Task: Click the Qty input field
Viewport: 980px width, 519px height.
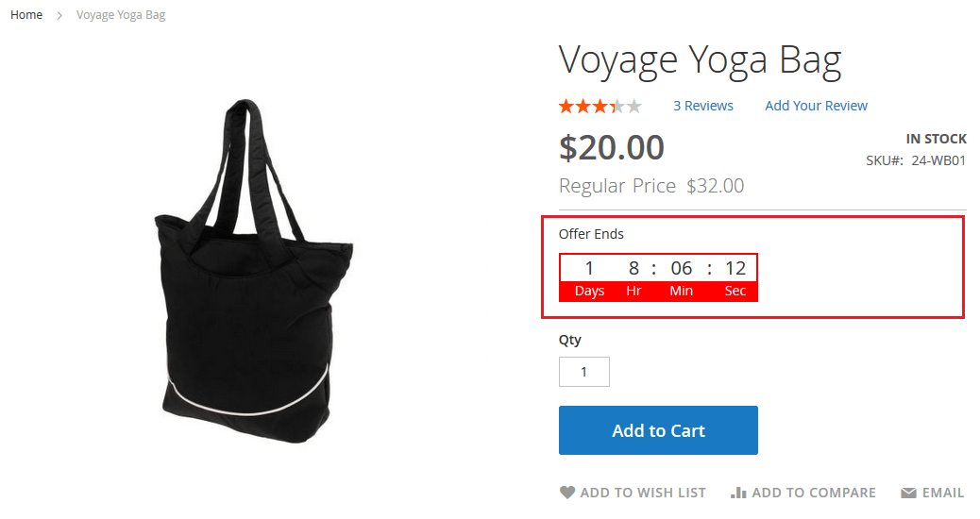Action: click(x=584, y=372)
